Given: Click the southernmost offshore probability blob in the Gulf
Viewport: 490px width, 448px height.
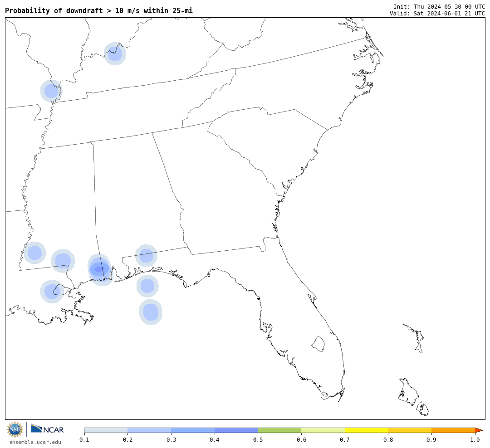Looking at the screenshot, I should click(x=151, y=312).
